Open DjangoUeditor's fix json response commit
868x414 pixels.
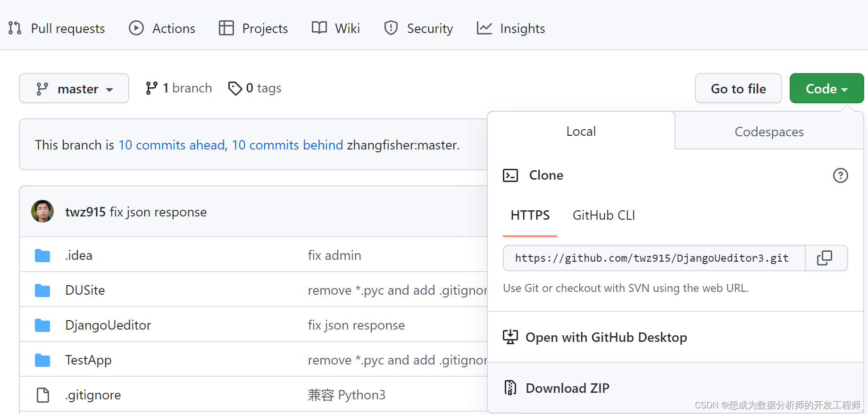click(x=357, y=325)
